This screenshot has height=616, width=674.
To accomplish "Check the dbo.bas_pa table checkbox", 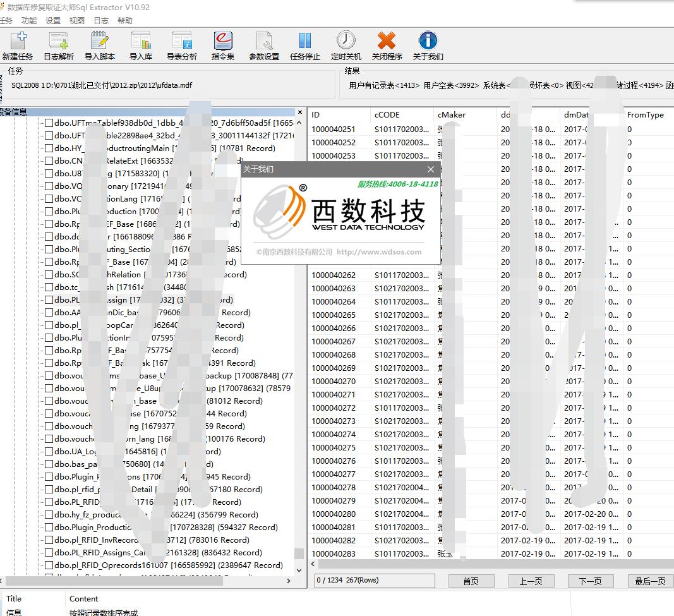I will 49,464.
